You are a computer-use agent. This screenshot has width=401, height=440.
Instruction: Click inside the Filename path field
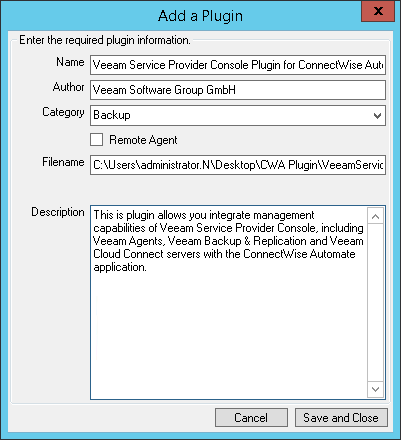coord(238,165)
